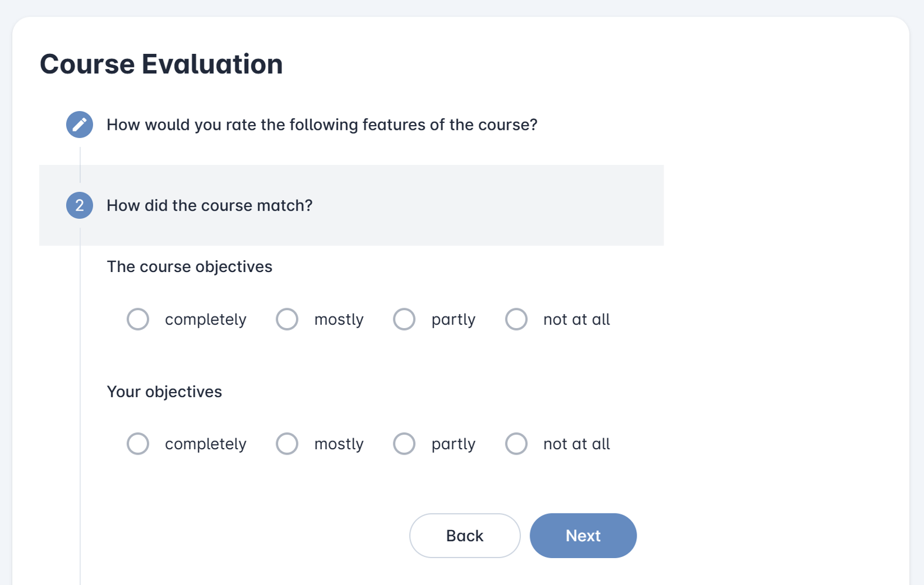The width and height of the screenshot is (924, 585).
Task: Select 'partly' for The course objectives
Action: tap(404, 319)
